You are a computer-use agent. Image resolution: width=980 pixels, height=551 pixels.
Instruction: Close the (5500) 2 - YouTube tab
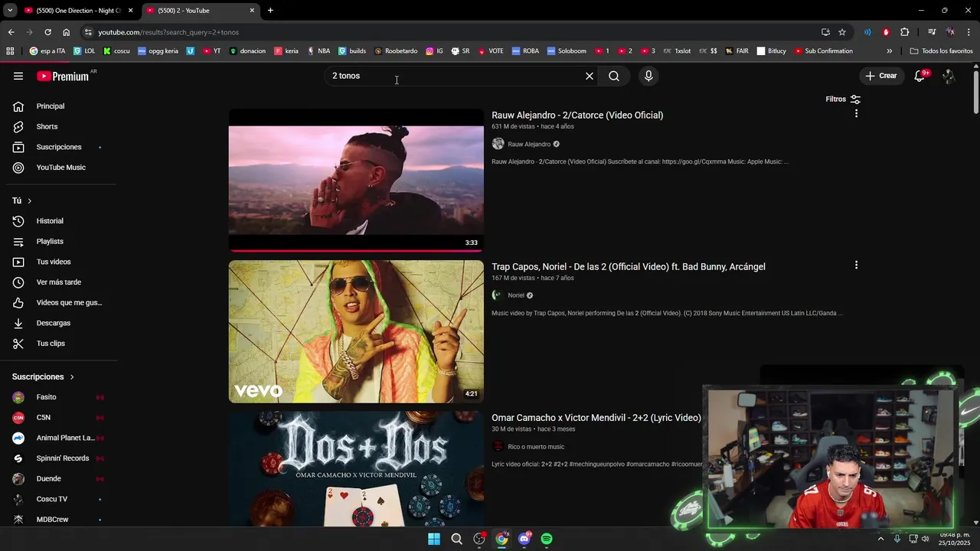(252, 11)
